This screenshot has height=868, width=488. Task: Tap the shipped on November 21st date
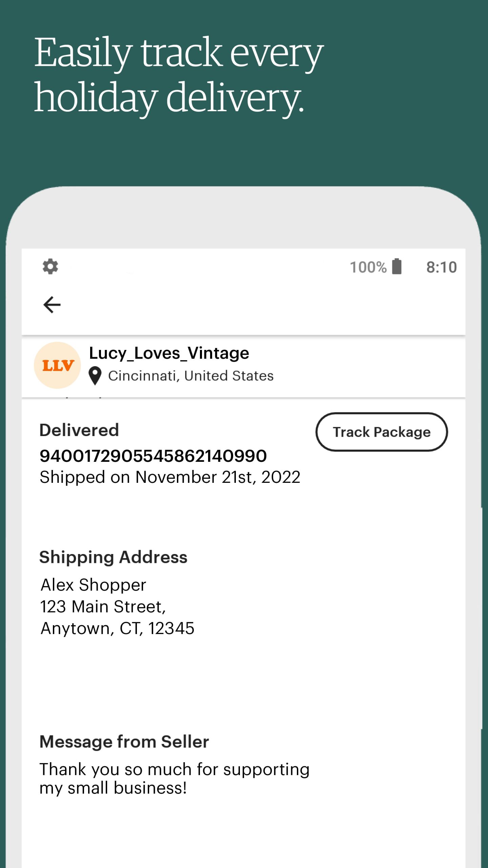[170, 477]
